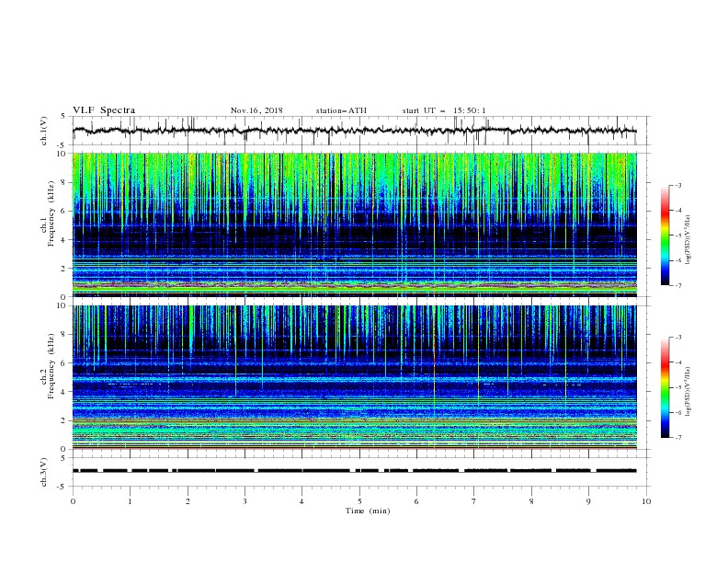The height and width of the screenshot is (563, 728).
Task: Select the ch.2 "Frequency (kHz)" axis label
Action: [51, 366]
